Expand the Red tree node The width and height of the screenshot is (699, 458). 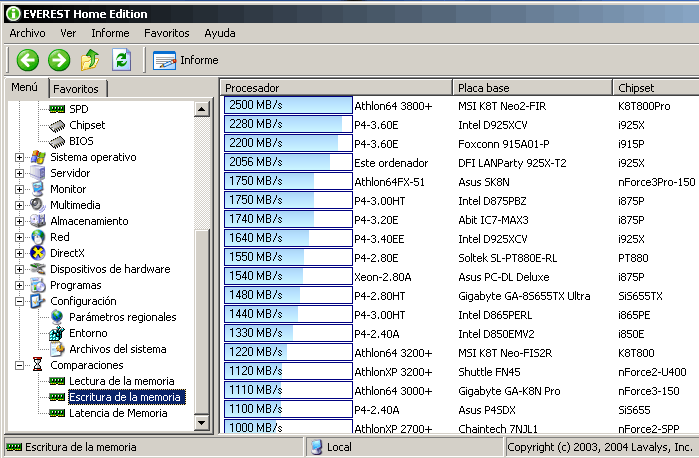point(19,238)
